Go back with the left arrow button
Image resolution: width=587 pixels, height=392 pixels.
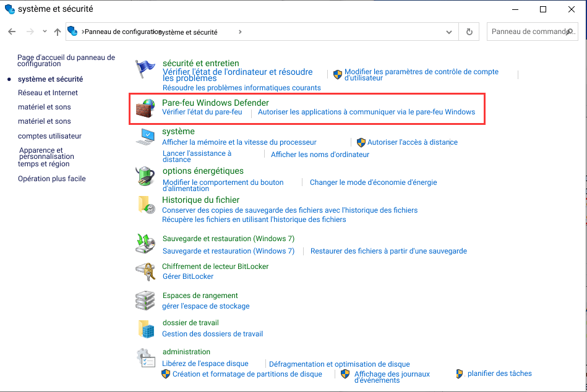pyautogui.click(x=12, y=32)
